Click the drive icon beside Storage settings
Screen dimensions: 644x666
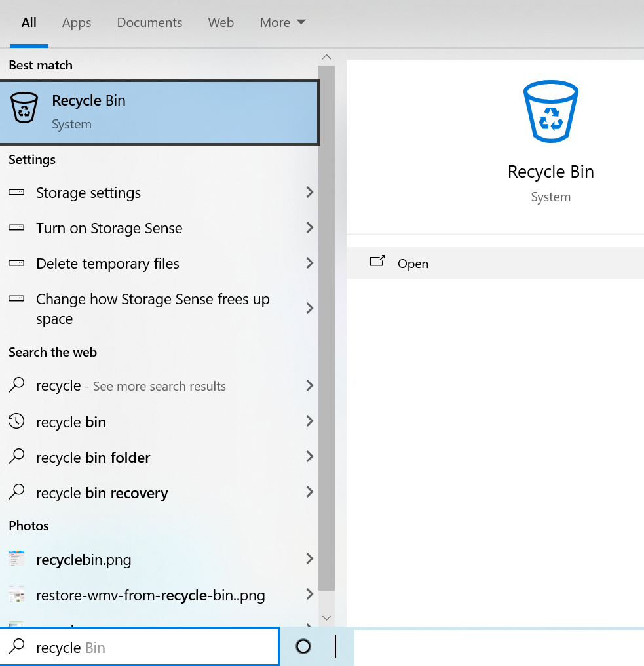click(x=16, y=193)
